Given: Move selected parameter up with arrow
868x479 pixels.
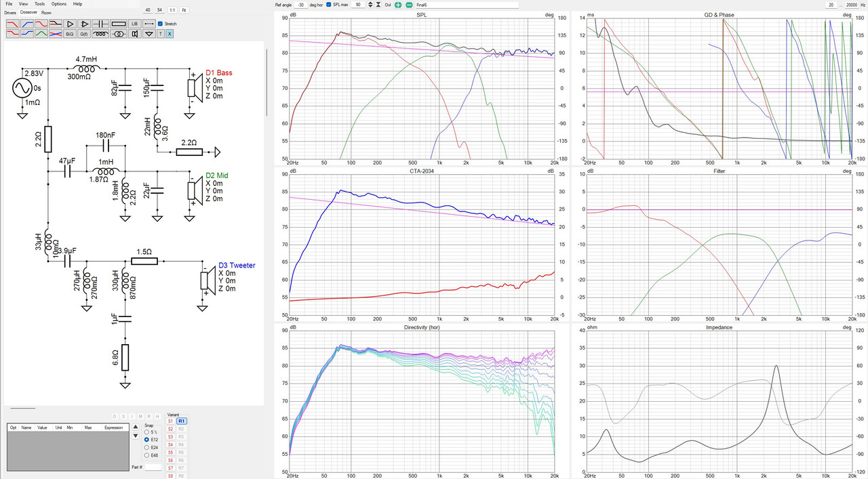Looking at the screenshot, I should tap(136, 427).
